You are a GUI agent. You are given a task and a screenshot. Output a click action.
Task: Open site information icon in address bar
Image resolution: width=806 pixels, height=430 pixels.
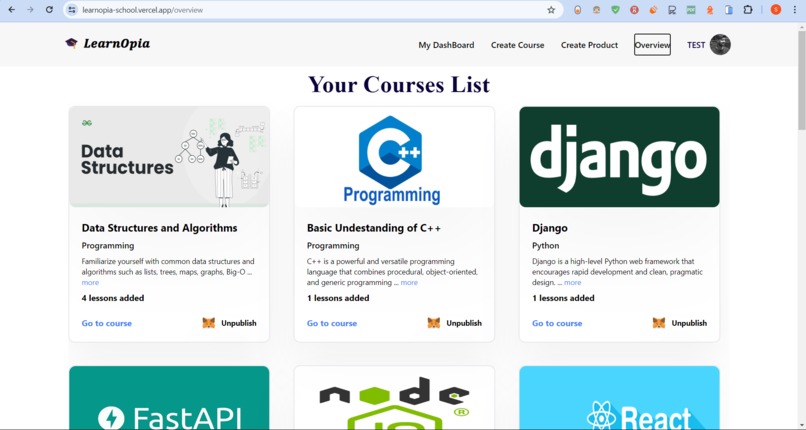pyautogui.click(x=72, y=10)
